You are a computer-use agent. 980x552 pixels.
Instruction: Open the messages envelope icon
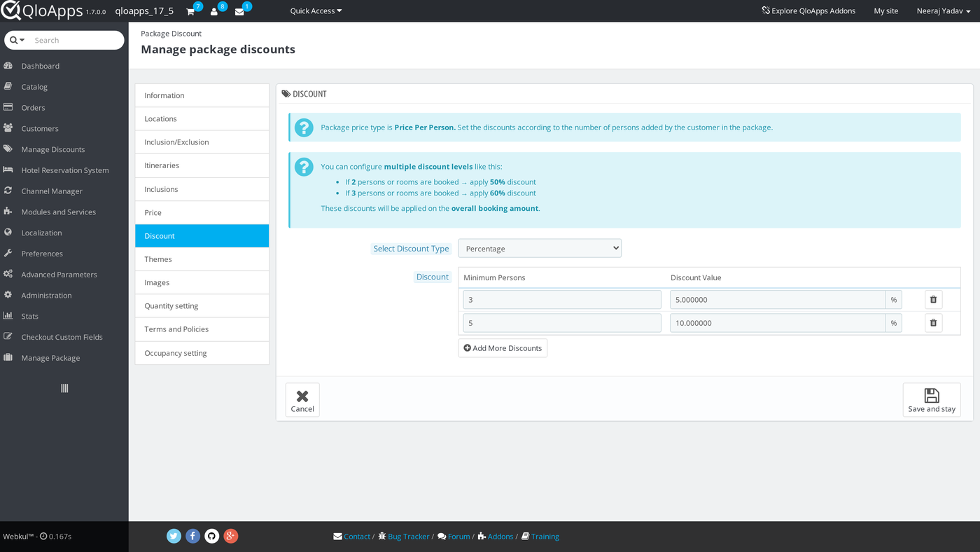coord(239,11)
